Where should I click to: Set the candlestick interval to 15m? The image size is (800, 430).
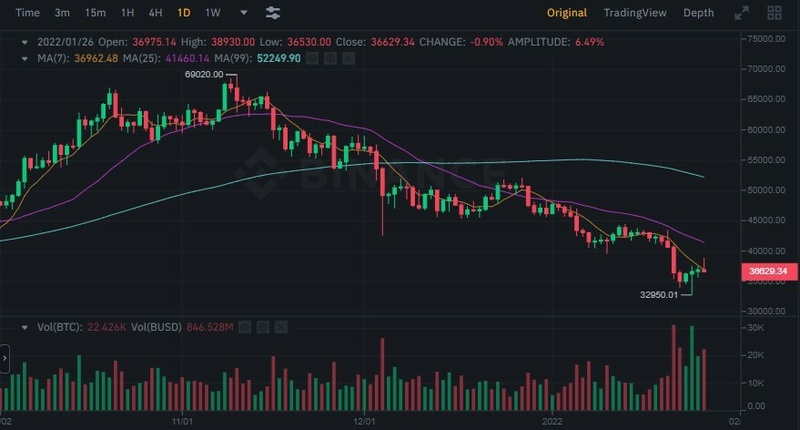(x=95, y=13)
